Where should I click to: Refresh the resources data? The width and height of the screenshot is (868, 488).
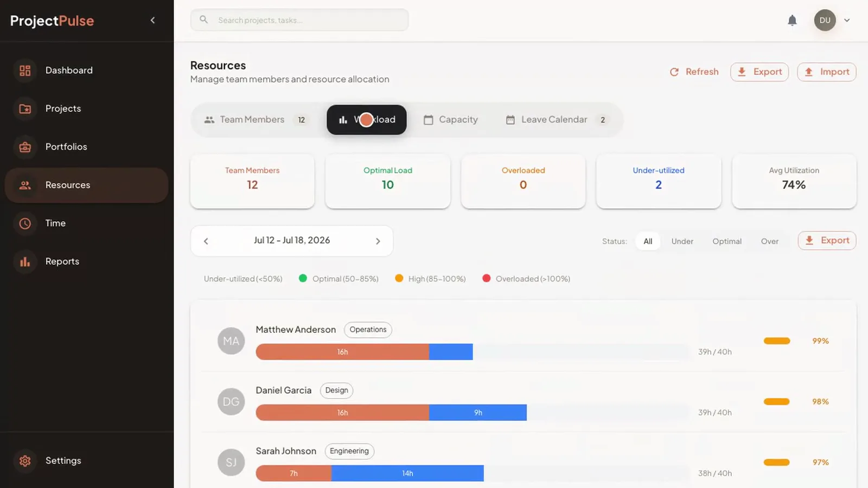pos(694,72)
